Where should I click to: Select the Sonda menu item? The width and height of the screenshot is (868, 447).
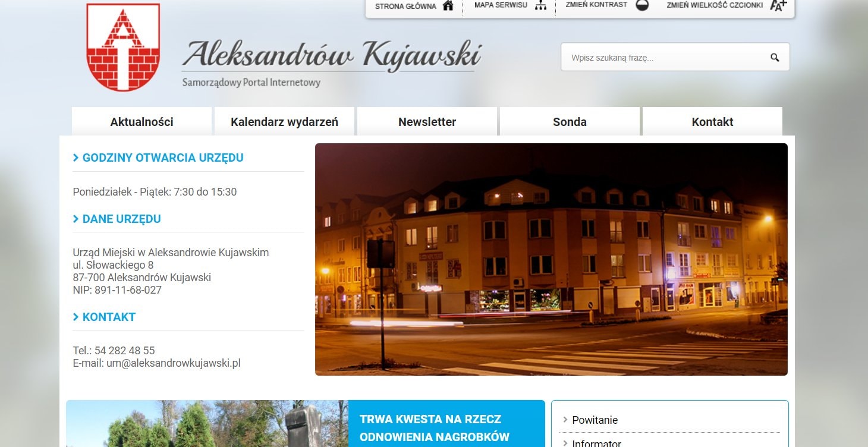tap(570, 122)
